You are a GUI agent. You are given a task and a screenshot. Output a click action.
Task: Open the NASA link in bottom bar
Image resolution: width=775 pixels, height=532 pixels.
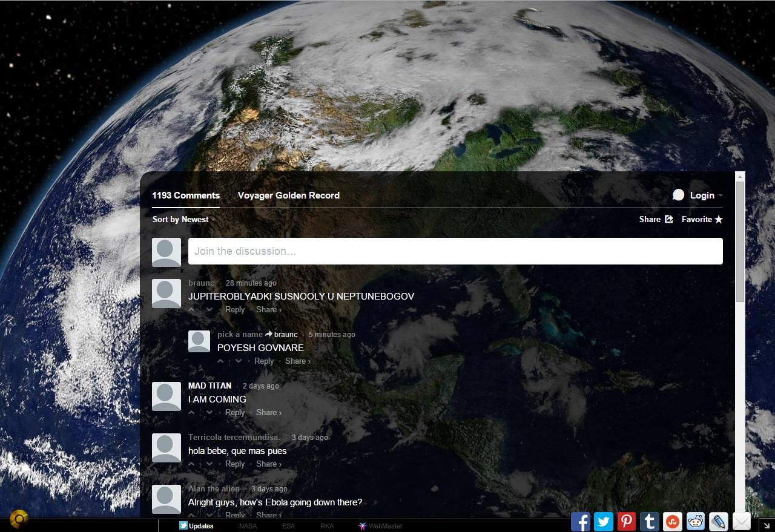(x=248, y=526)
